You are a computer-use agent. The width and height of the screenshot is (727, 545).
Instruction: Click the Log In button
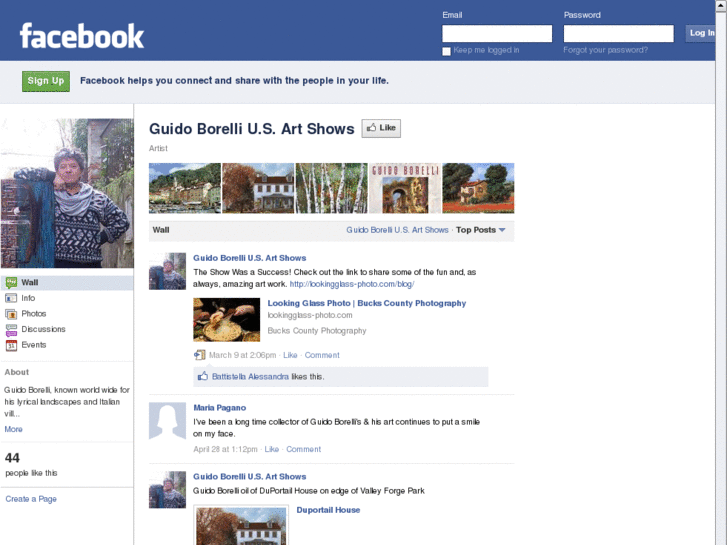[x=701, y=33]
